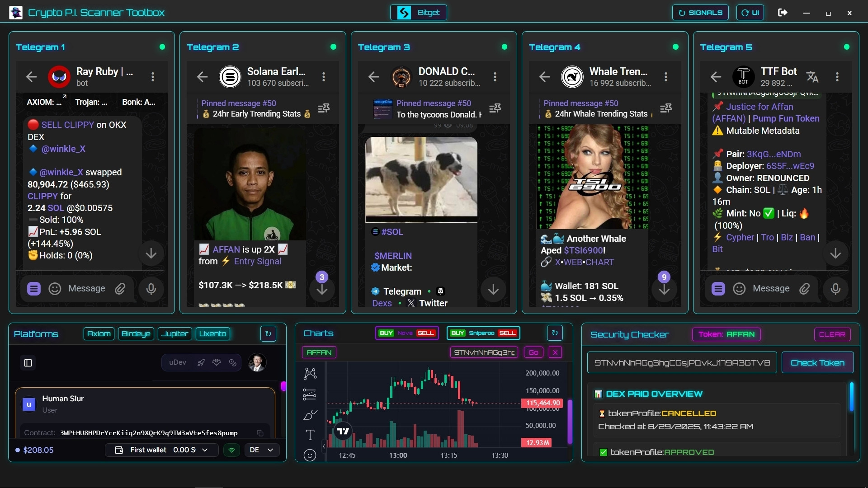Toggle the Telegram 5 green status dot
Image resolution: width=868 pixels, height=488 pixels.
pos(847,47)
